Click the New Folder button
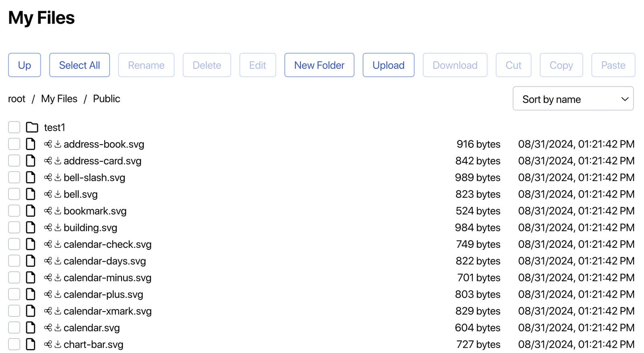The image size is (644, 353). [319, 65]
